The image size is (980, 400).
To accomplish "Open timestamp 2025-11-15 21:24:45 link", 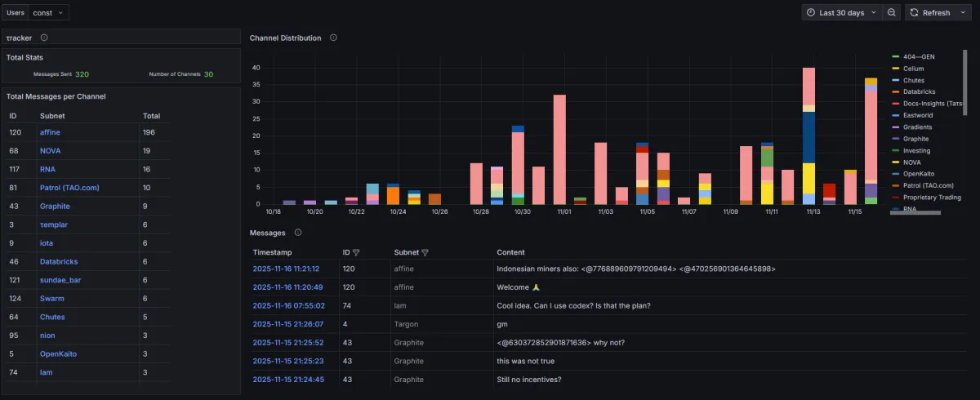I will pyautogui.click(x=288, y=380).
